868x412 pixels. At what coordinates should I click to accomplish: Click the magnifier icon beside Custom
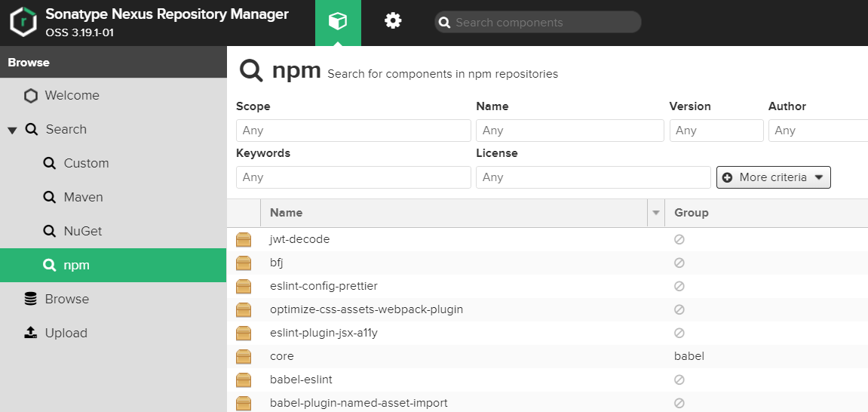pyautogui.click(x=49, y=163)
